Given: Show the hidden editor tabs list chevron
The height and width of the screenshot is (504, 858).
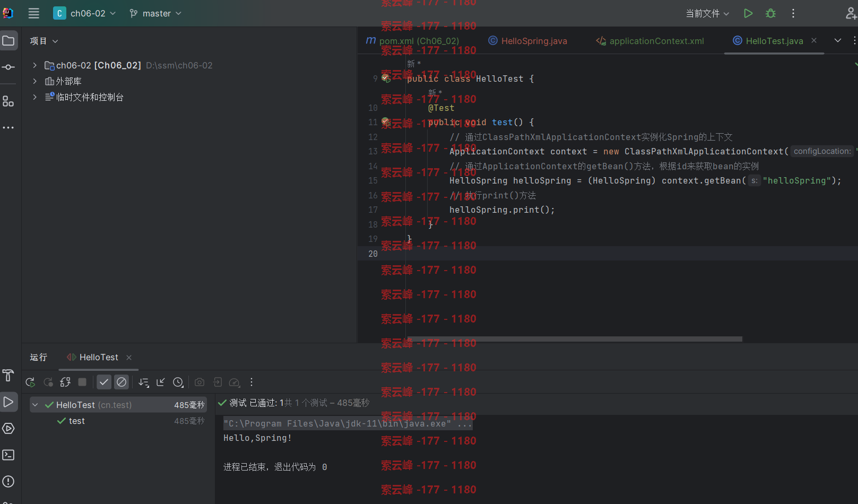Looking at the screenshot, I should pos(838,40).
